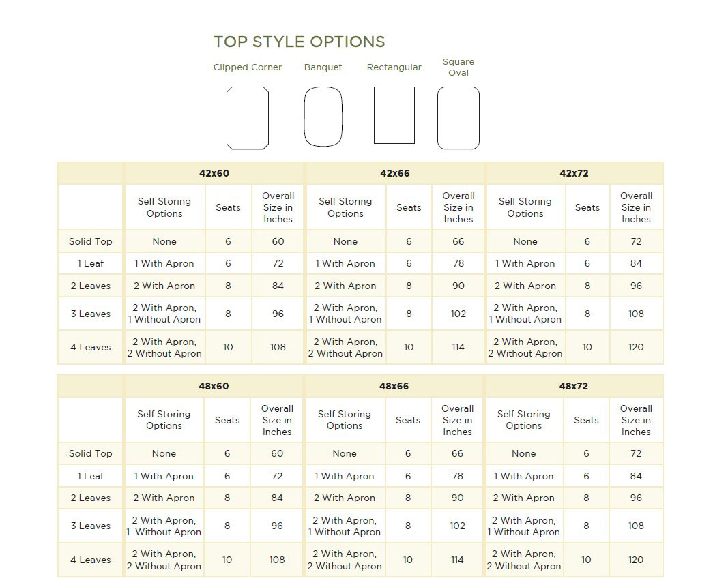Click '4 Leaves' row label in upper table
This screenshot has width=728, height=585.
click(x=91, y=348)
